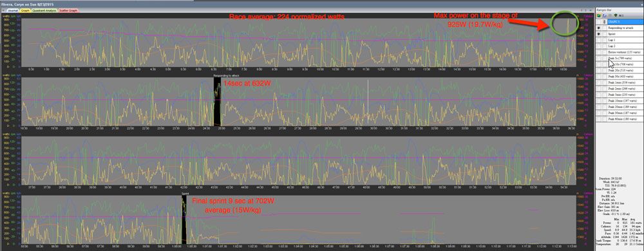644x251 pixels.
Task: Toggle visibility of Responding to attack range
Action: click(x=598, y=28)
